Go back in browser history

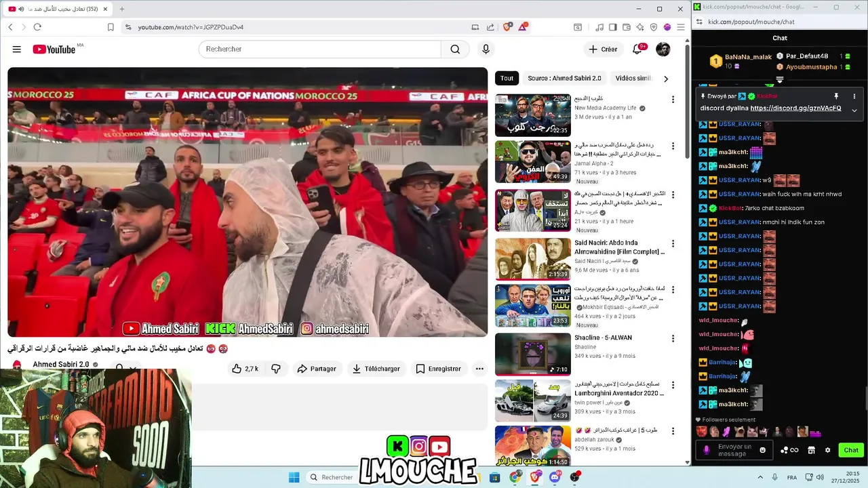coord(10,27)
